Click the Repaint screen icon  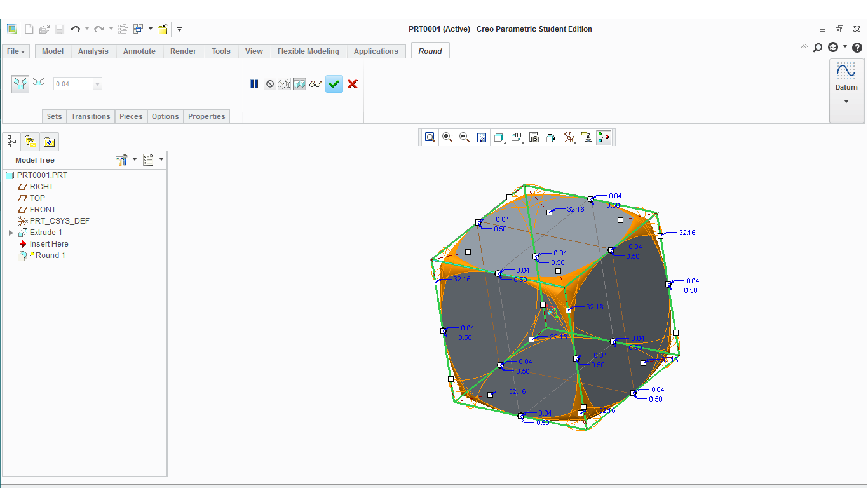482,137
